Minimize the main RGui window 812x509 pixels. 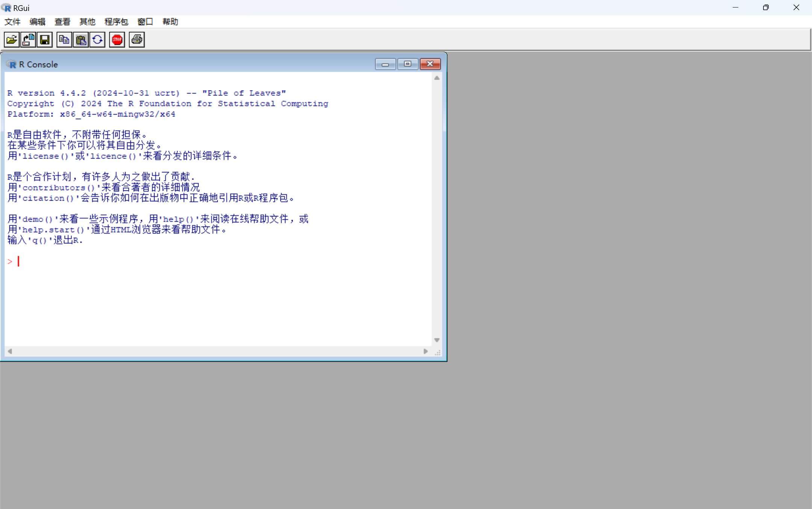click(x=735, y=8)
